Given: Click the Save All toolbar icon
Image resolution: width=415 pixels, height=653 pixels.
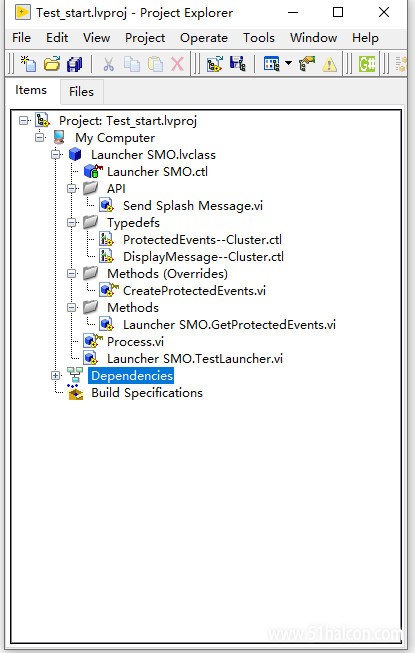Looking at the screenshot, I should coord(75,64).
